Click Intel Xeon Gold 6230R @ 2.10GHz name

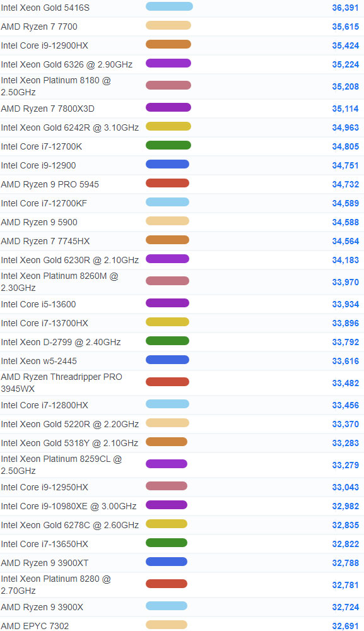[69, 260]
